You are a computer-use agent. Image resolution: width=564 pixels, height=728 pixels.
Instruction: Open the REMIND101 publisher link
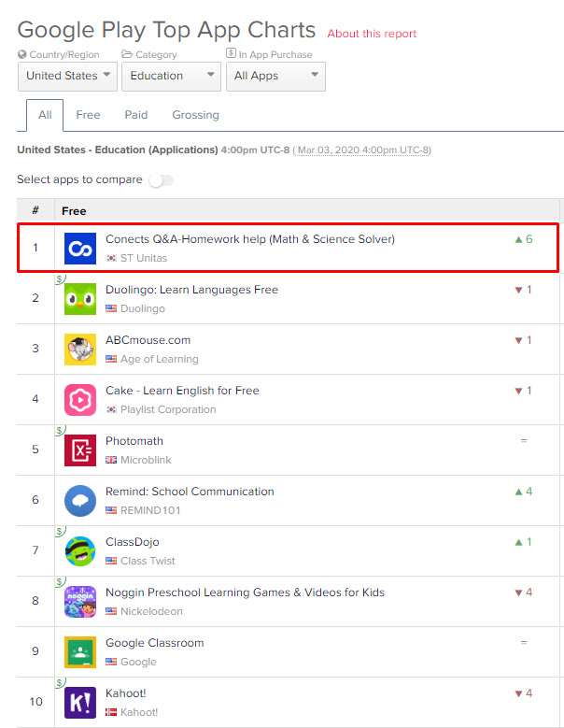click(150, 510)
